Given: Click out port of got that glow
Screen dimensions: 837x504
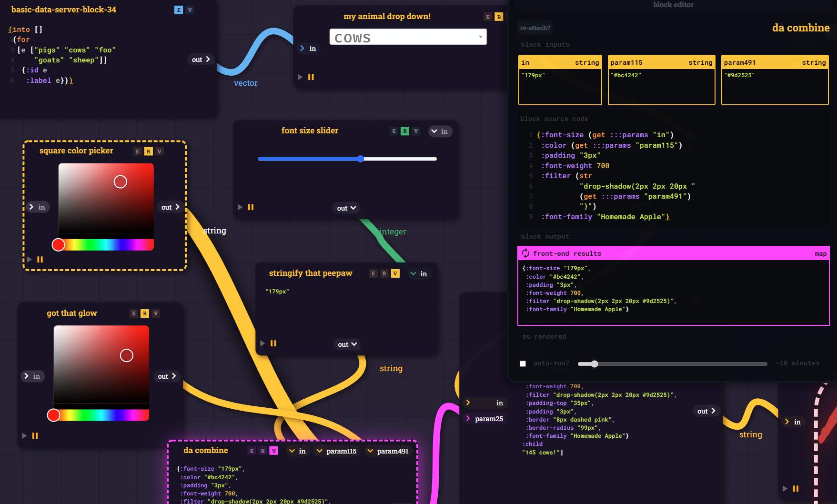Looking at the screenshot, I should point(167,376).
